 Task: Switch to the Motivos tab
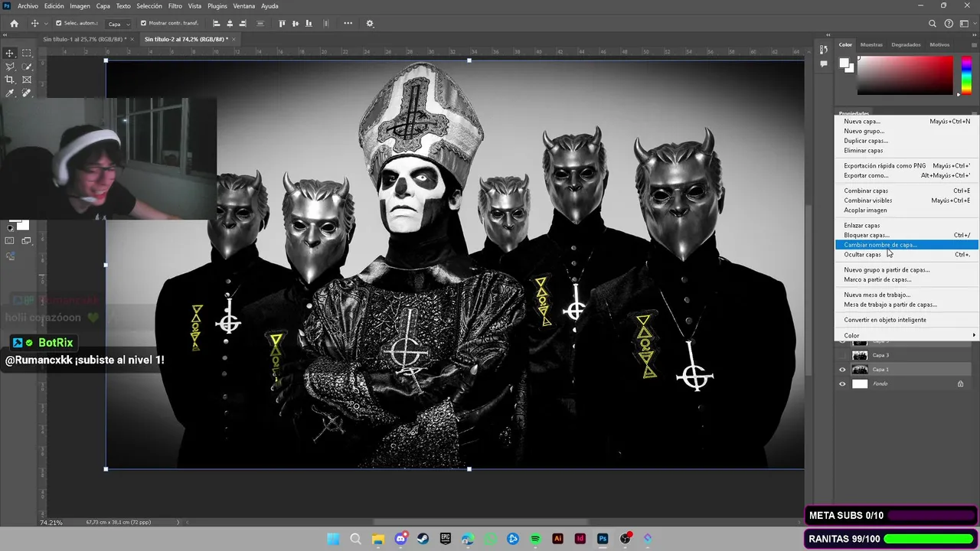939,44
